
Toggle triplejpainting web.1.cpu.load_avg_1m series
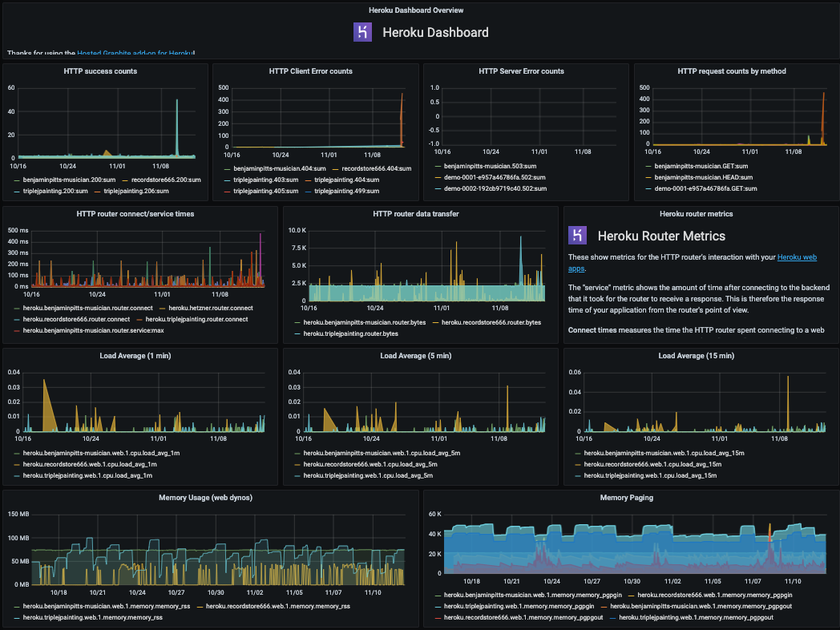pos(87,476)
